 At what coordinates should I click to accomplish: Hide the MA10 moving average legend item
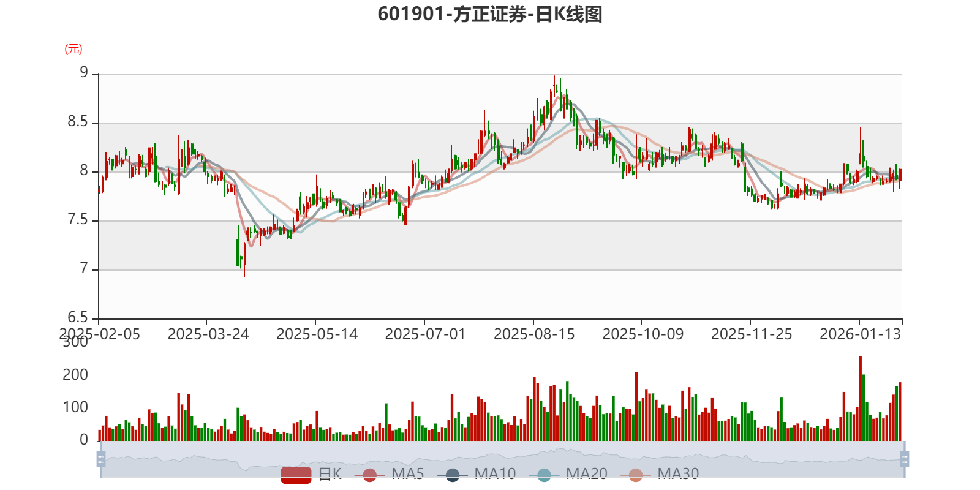click(x=477, y=474)
